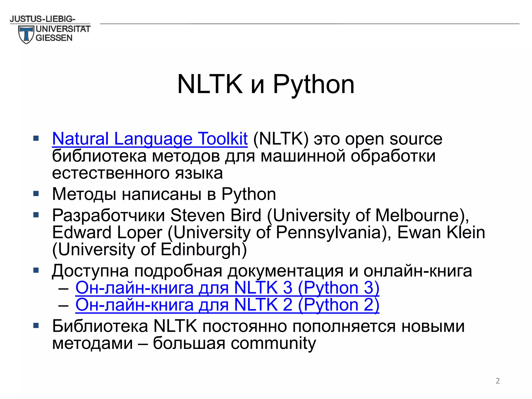
Task: Click the JUSTUS-LIEBIG- logo text
Action: pyautogui.click(x=43, y=19)
